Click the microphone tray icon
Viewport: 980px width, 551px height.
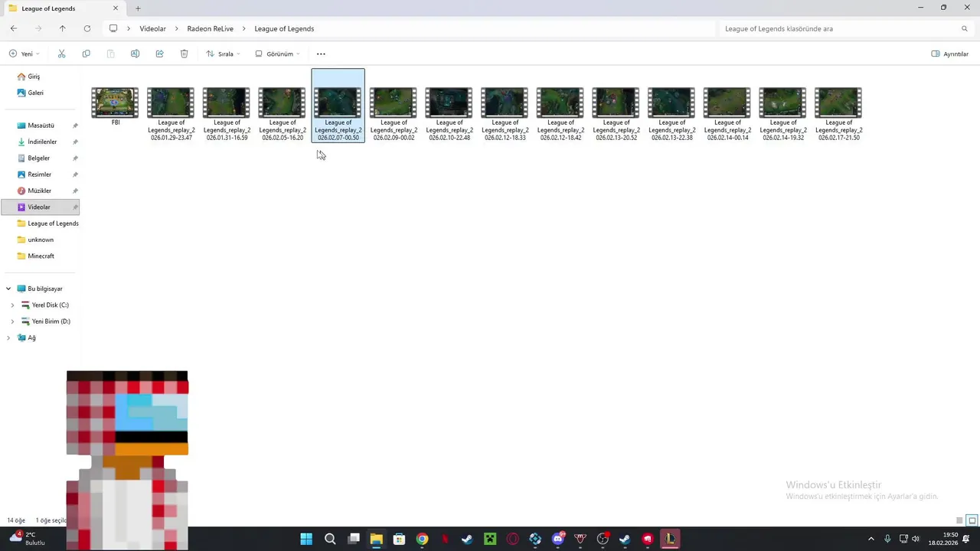pyautogui.click(x=887, y=539)
